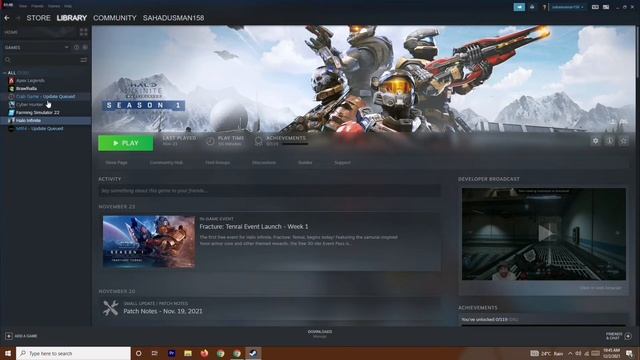This screenshot has width=640, height=360.
Task: Show Halo Infinite game info icon
Action: coord(609,141)
